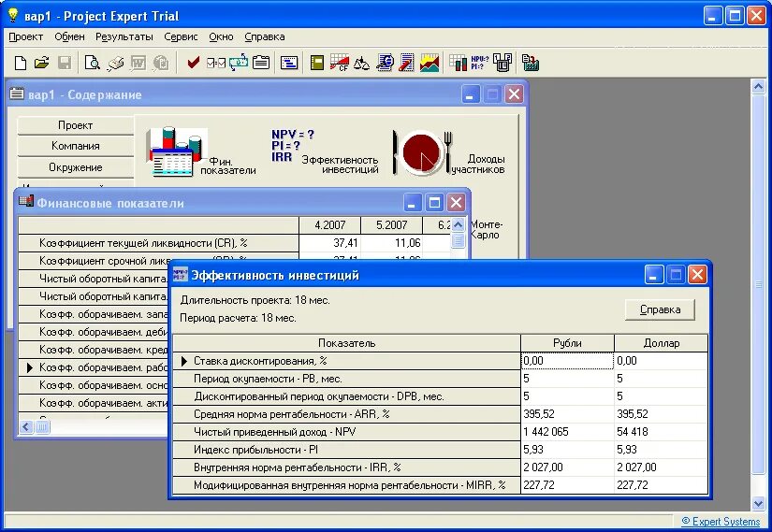Follow the Expert Systems link
The height and width of the screenshot is (532, 772).
coord(721,521)
